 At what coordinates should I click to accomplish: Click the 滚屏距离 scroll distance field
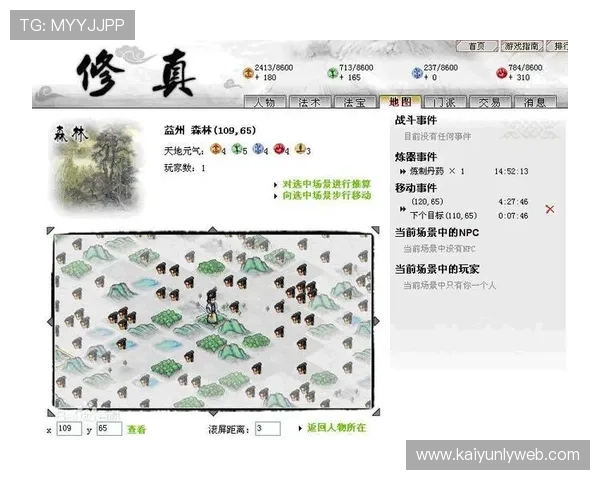tap(267, 429)
